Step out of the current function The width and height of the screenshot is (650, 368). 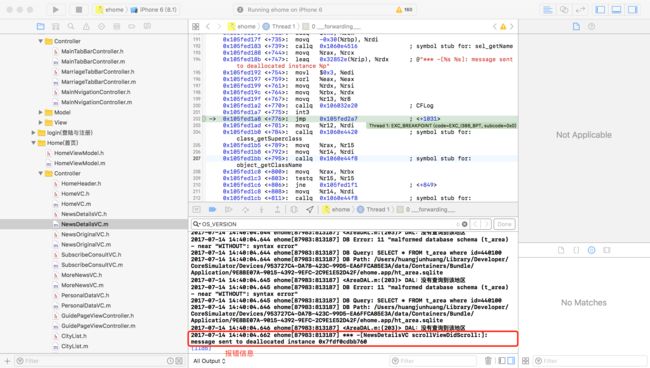[x=277, y=210]
